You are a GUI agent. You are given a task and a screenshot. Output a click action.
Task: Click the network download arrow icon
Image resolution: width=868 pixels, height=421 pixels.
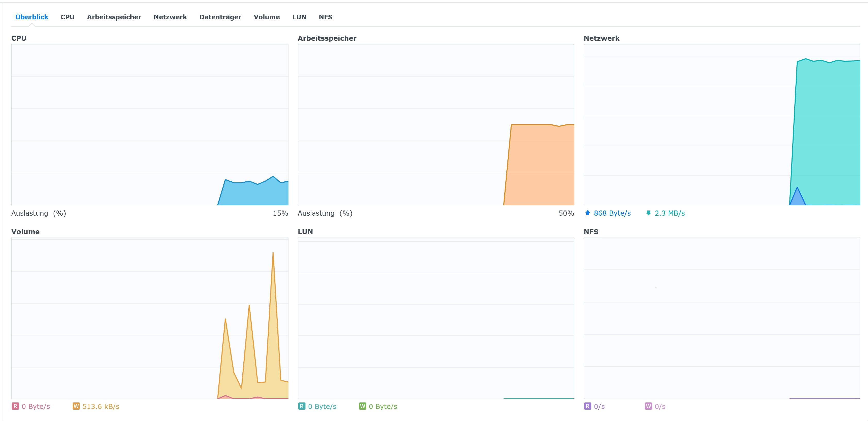coord(648,213)
